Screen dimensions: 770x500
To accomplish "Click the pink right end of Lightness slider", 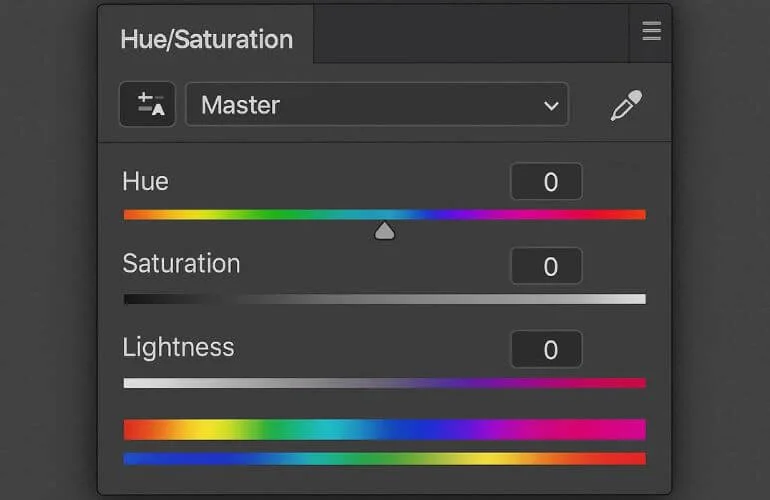I will point(640,383).
